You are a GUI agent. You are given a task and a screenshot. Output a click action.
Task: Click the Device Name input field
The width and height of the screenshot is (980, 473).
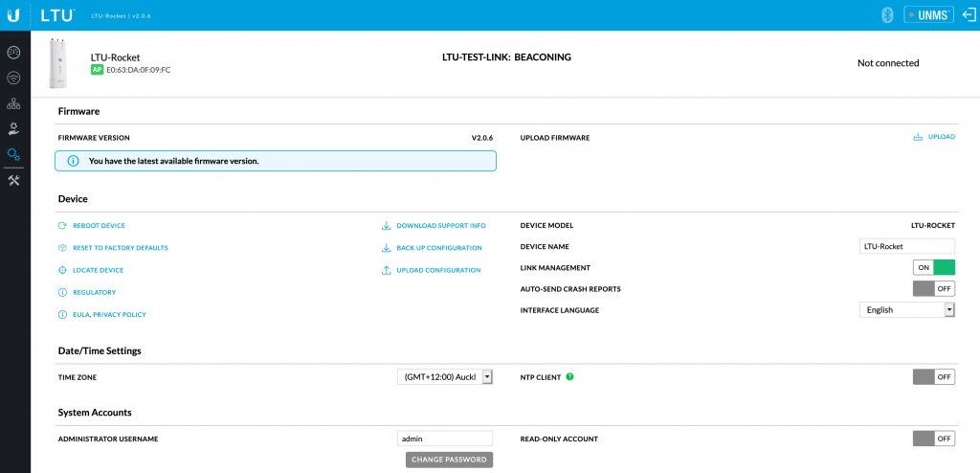pos(907,246)
